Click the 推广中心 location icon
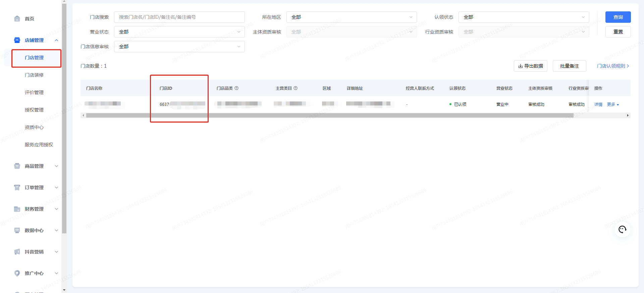Viewport: 644px width, 293px height. (x=17, y=273)
